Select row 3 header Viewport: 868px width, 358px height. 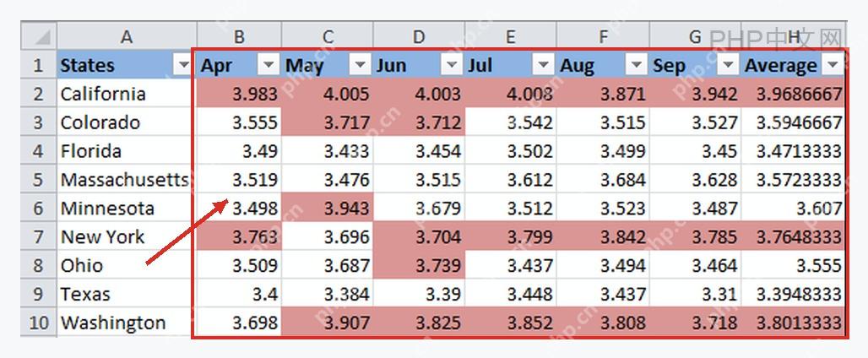coord(39,122)
